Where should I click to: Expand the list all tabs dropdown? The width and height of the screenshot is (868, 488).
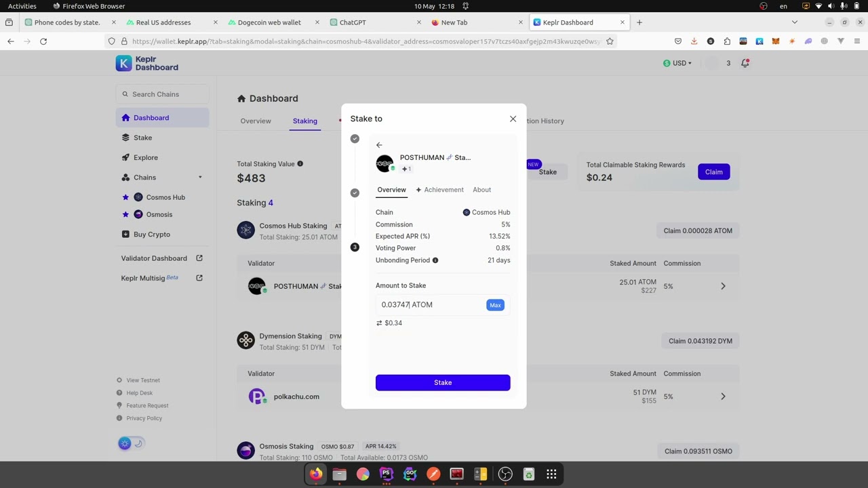click(x=794, y=22)
